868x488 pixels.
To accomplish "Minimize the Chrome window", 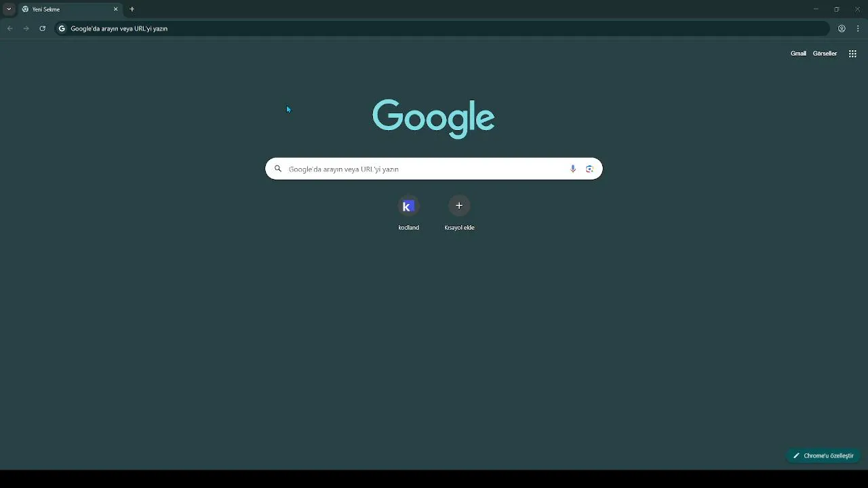I will [x=816, y=9].
